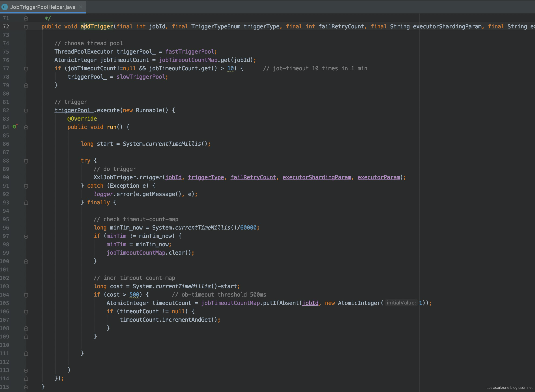This screenshot has height=392, width=535.
Task: Click the initialValue parameter hint
Action: pos(401,303)
